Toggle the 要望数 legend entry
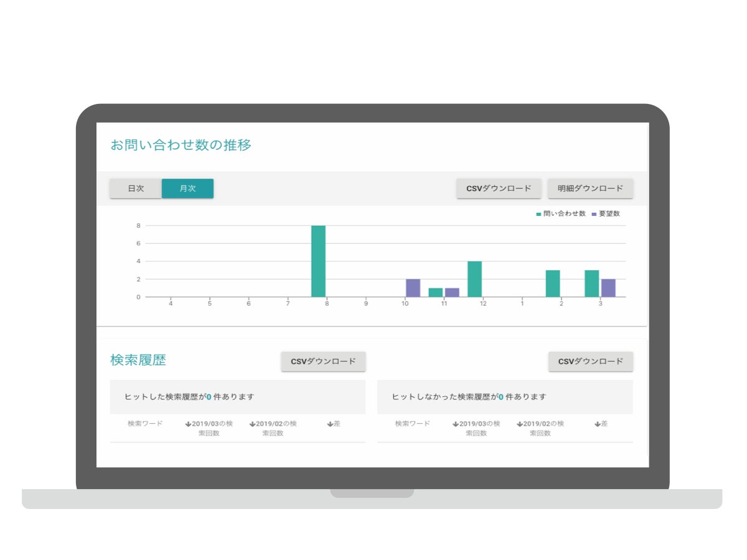747x560 pixels. [606, 213]
